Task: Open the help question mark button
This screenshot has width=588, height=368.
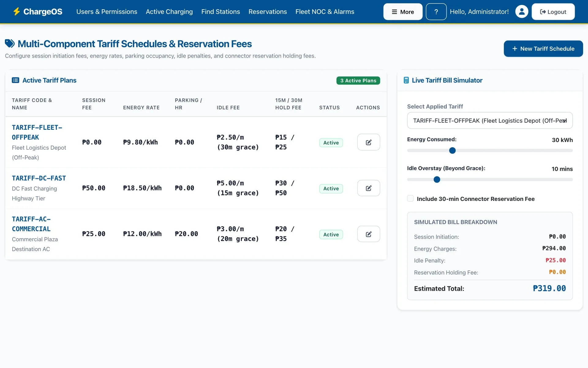Action: [x=436, y=12]
